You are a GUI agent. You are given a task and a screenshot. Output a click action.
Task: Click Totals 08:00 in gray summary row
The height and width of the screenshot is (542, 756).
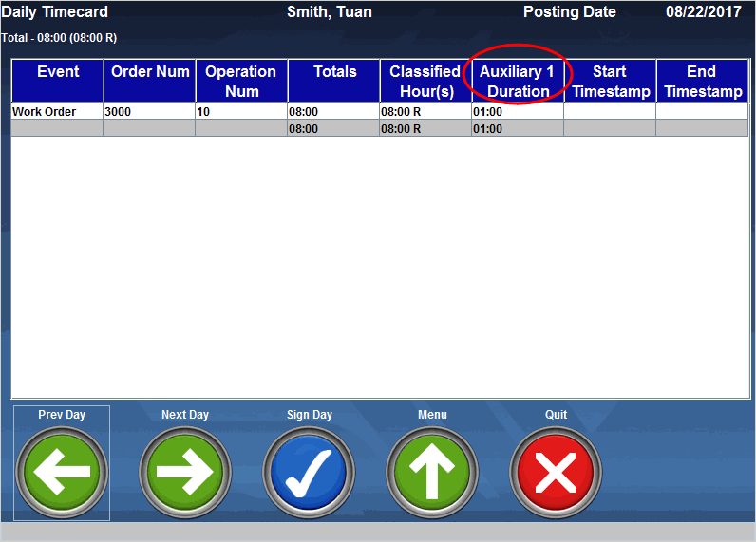333,129
